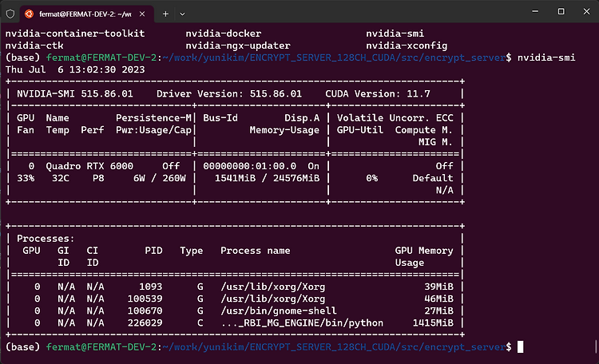Image resolution: width=599 pixels, height=364 pixels.
Task: Click the Xorg process name for PID 1093
Action: pos(273,287)
